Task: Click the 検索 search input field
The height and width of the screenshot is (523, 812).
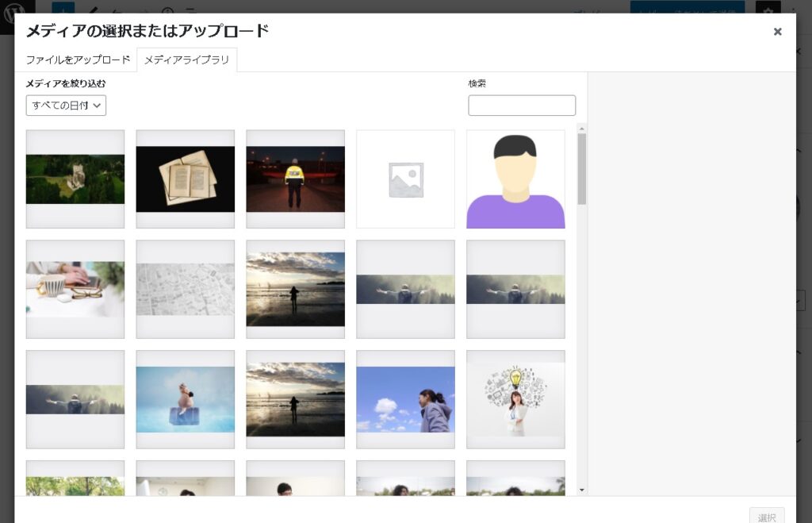Action: click(521, 106)
